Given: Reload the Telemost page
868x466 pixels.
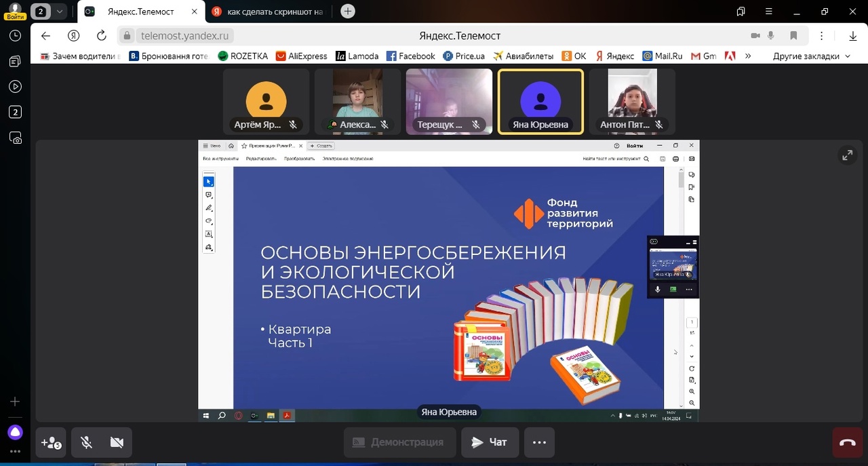Looking at the screenshot, I should (102, 36).
